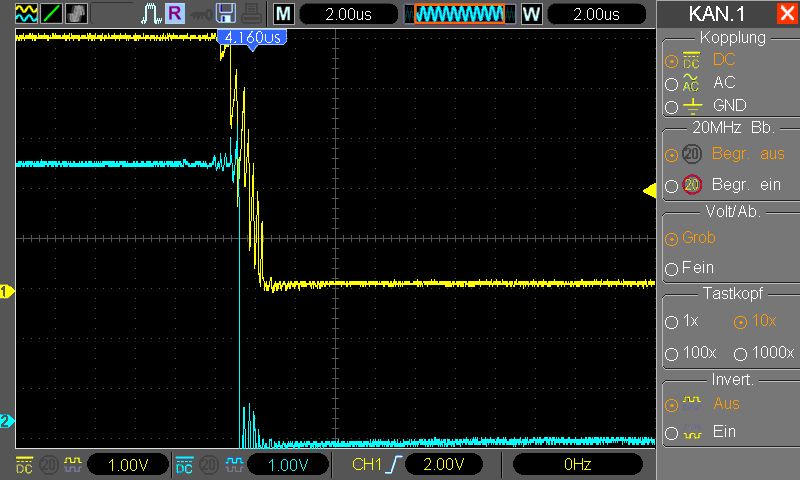The width and height of the screenshot is (800, 480).
Task: Open the W window timebase 2.00us field
Action: [596, 14]
